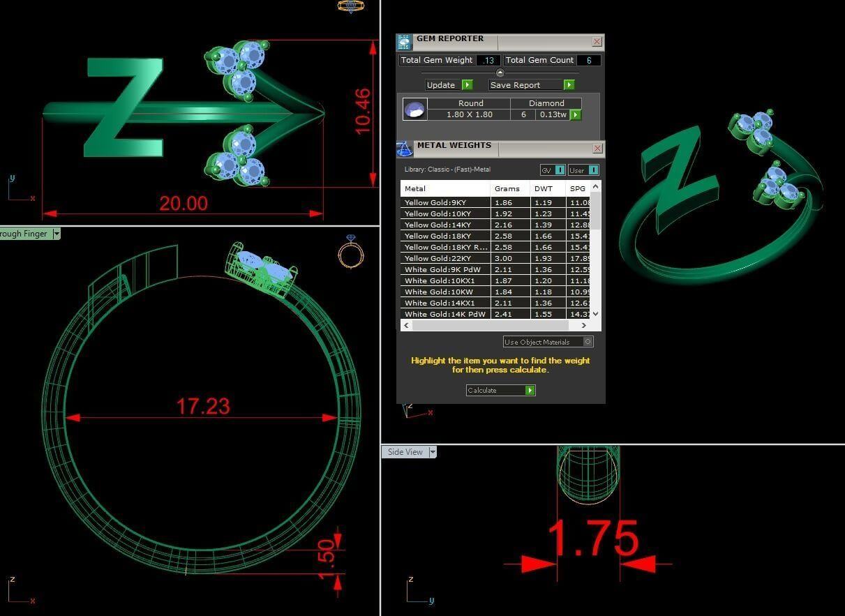Select the 17.23 inner diameter dimension

pyautogui.click(x=203, y=406)
